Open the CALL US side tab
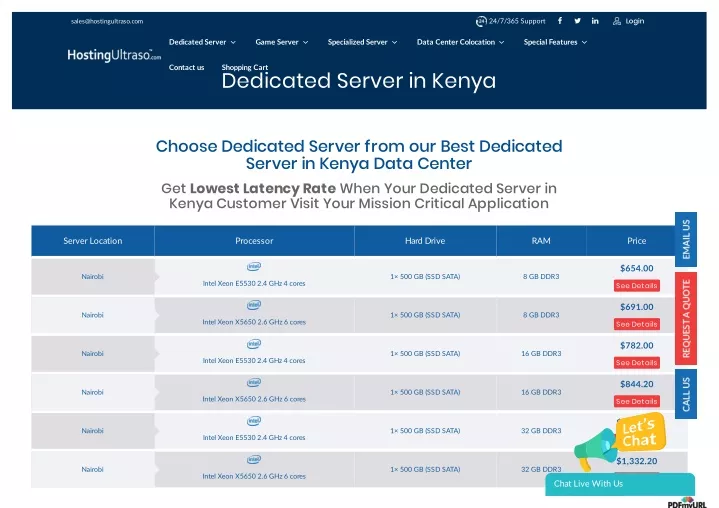Image resolution: width=719 pixels, height=508 pixels. pos(686,394)
